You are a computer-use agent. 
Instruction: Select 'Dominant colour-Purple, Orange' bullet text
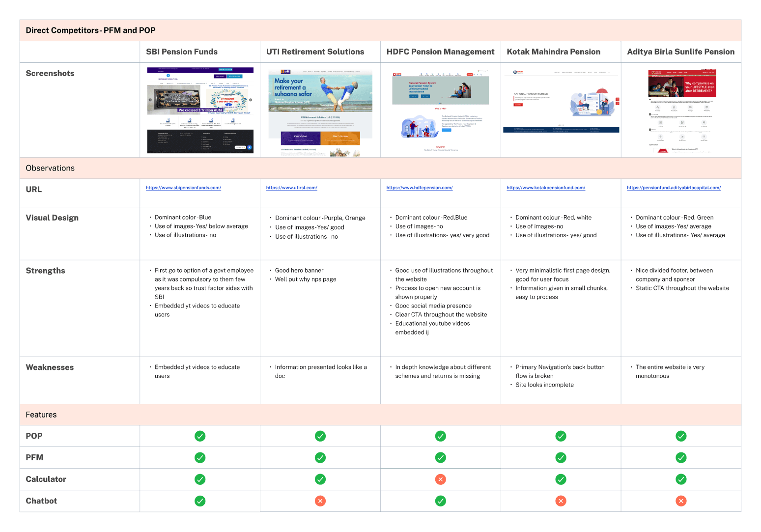click(320, 218)
